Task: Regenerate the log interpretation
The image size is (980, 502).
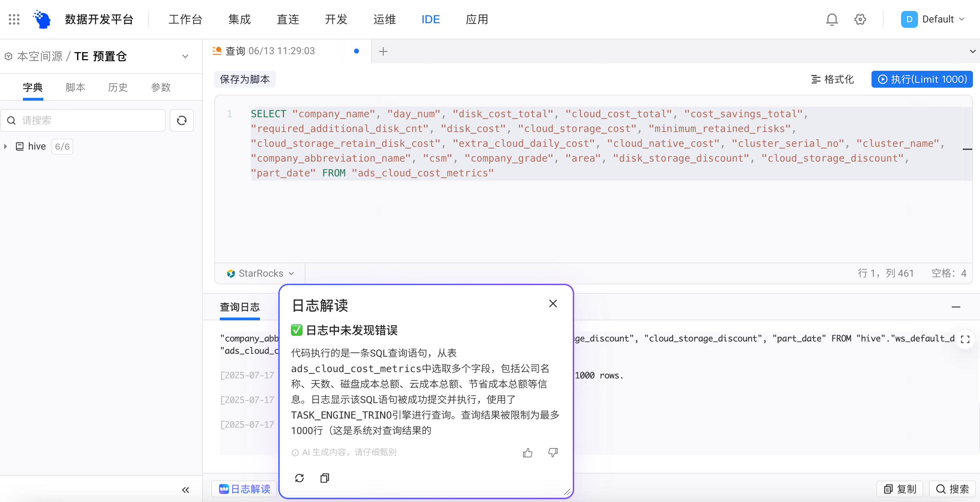Action: [x=299, y=478]
